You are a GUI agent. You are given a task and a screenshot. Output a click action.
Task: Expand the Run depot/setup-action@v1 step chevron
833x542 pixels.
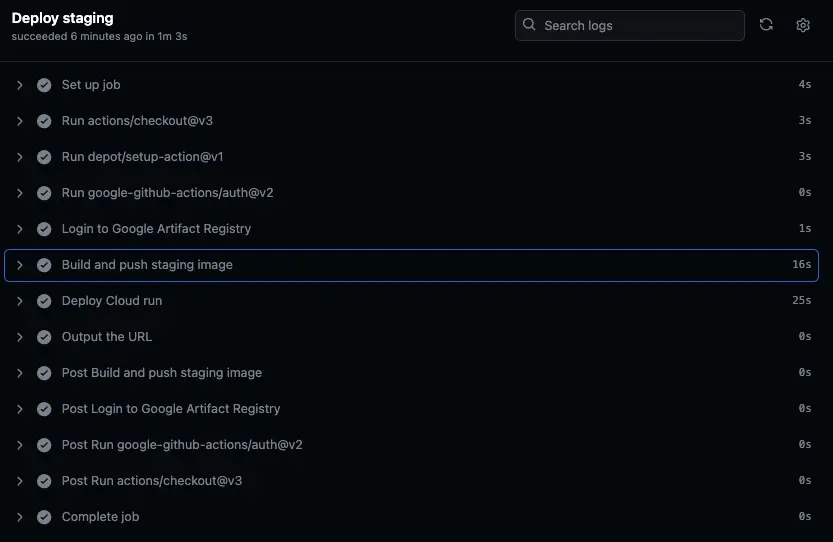pyautogui.click(x=19, y=157)
